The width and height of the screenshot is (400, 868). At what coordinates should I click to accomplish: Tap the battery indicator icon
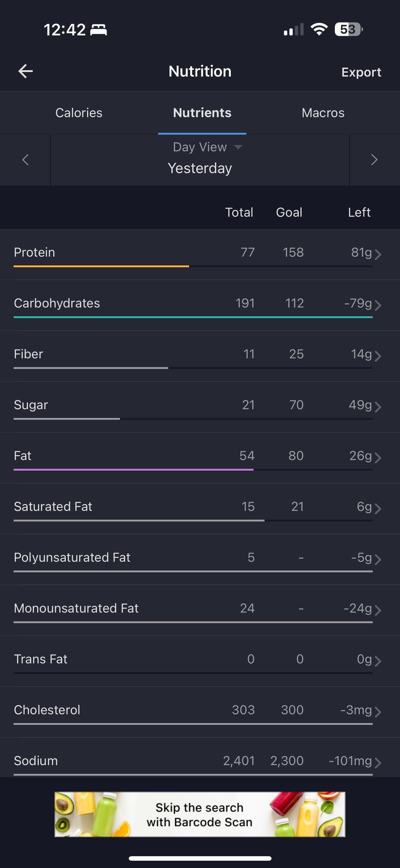click(x=348, y=29)
